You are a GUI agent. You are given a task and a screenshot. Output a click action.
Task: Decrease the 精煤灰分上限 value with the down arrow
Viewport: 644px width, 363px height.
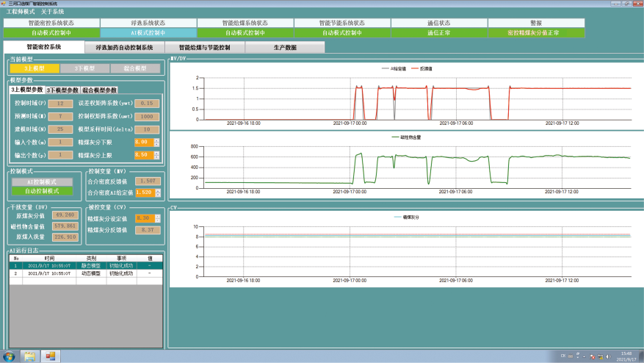pyautogui.click(x=156, y=157)
